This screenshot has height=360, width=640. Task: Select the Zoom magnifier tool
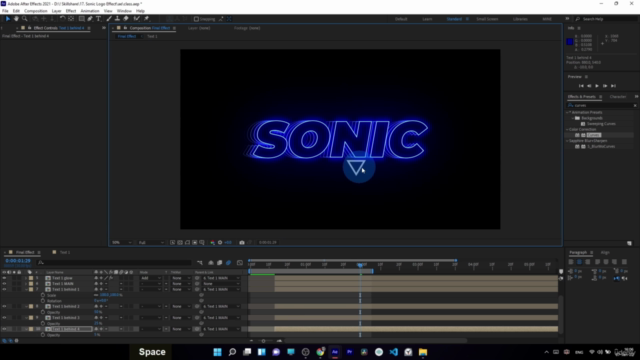(24, 19)
